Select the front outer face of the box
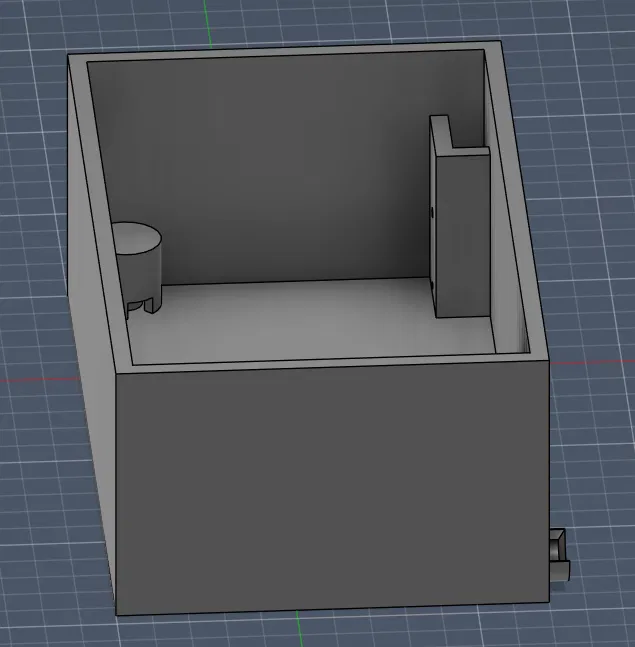Viewport: 635px width, 647px height. [x=332, y=487]
